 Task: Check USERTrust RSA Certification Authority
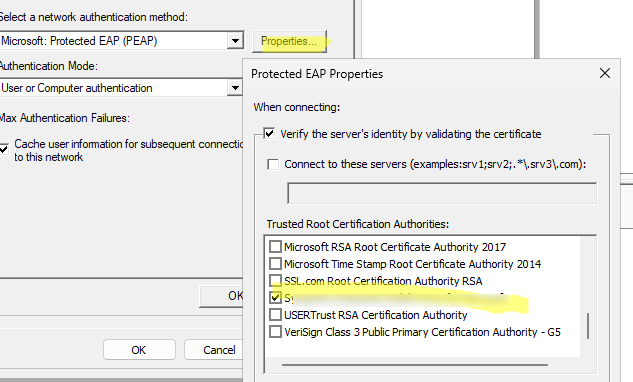[x=275, y=315]
